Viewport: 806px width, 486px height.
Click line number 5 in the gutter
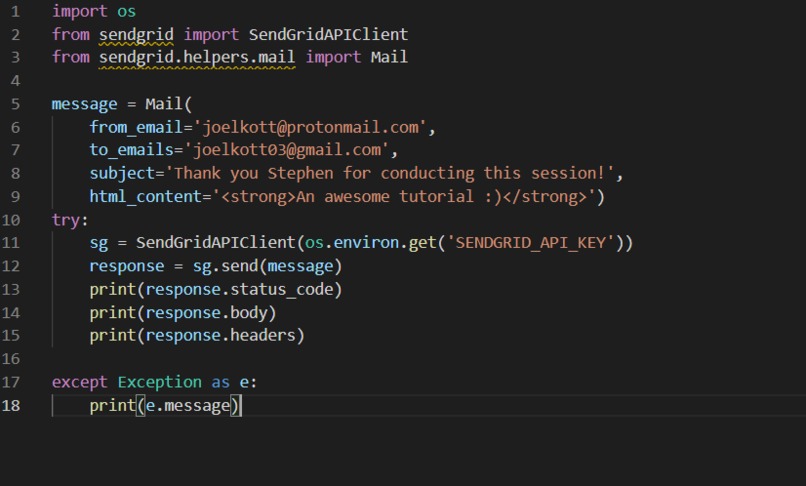tap(15, 104)
